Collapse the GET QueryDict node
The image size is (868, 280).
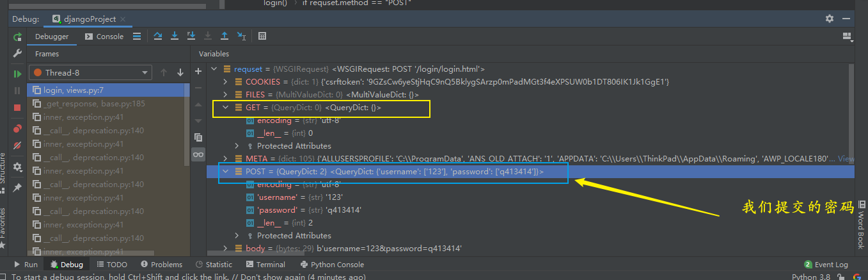coord(225,108)
